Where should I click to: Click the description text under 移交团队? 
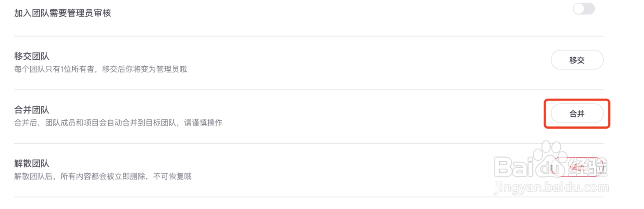pos(100,69)
